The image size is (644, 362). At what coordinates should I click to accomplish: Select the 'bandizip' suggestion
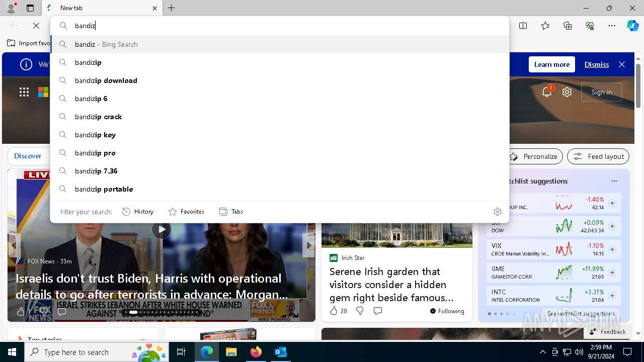click(280, 62)
